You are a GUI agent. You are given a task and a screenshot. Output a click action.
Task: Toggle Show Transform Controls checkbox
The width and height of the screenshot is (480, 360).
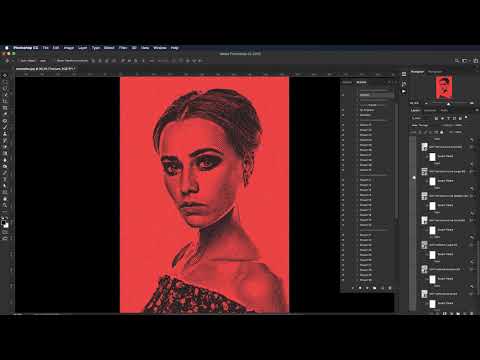pos(54,61)
